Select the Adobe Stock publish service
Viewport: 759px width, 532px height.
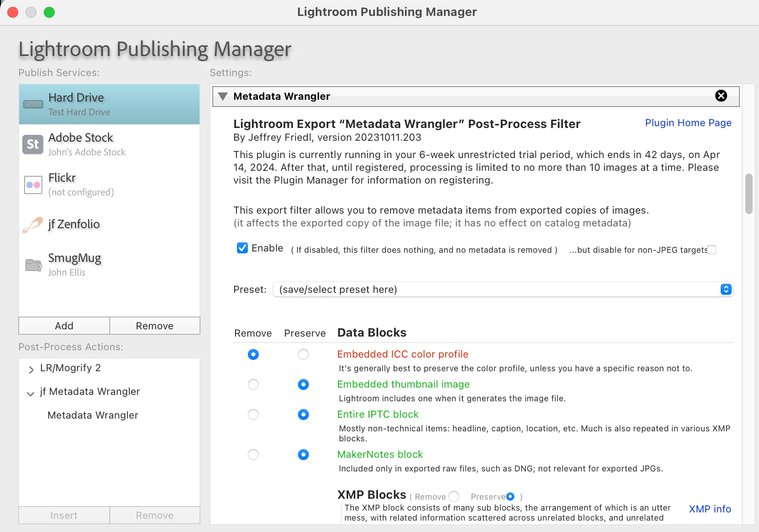click(x=109, y=144)
